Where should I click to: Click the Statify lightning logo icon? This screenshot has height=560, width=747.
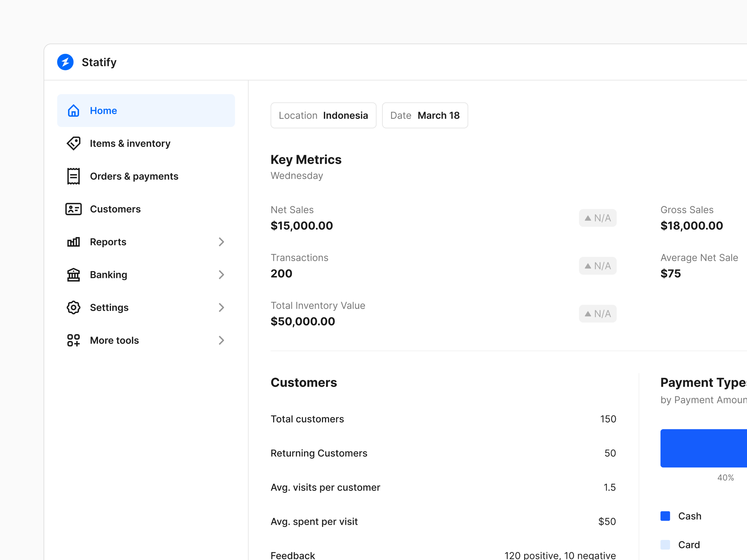point(65,62)
